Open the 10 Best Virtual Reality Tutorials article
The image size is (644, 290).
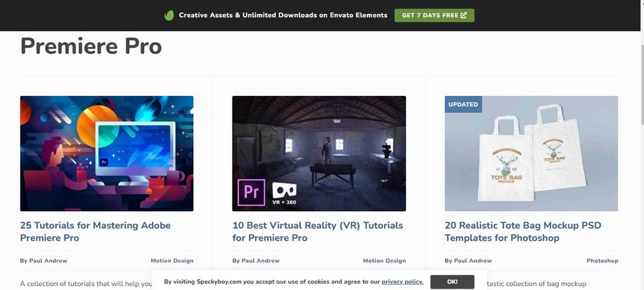click(x=317, y=231)
